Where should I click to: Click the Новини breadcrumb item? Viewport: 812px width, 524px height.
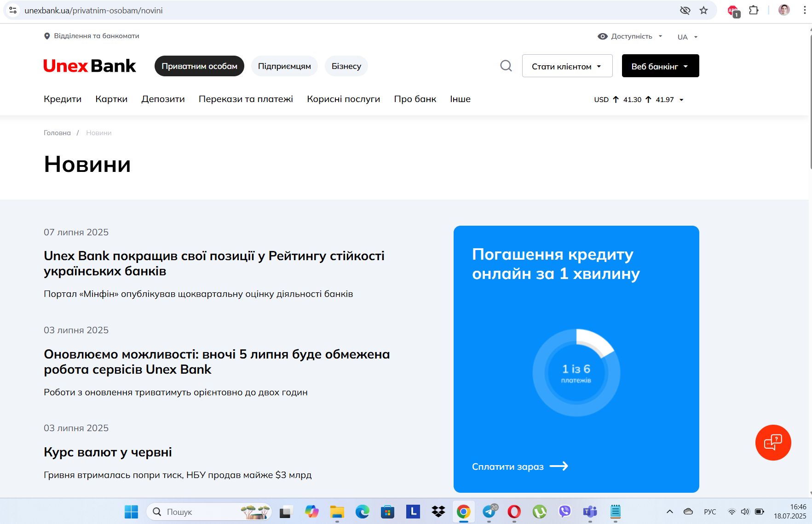99,133
